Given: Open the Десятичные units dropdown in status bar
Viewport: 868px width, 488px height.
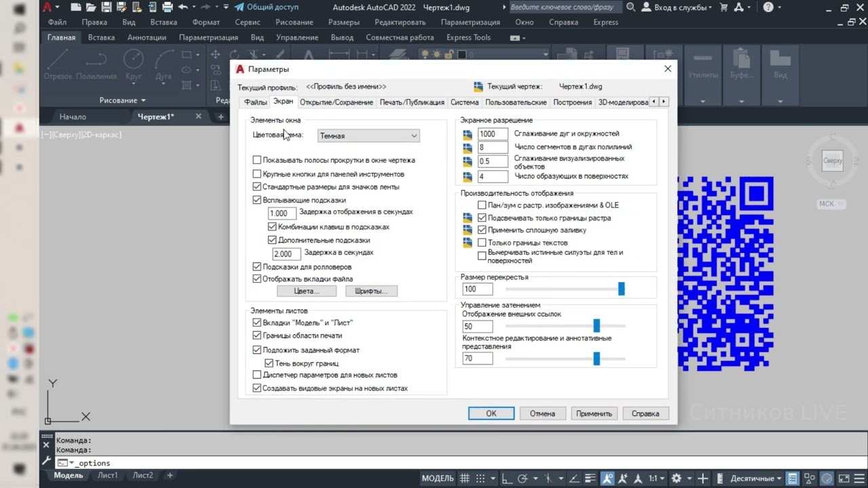Looking at the screenshot, I should 755,478.
